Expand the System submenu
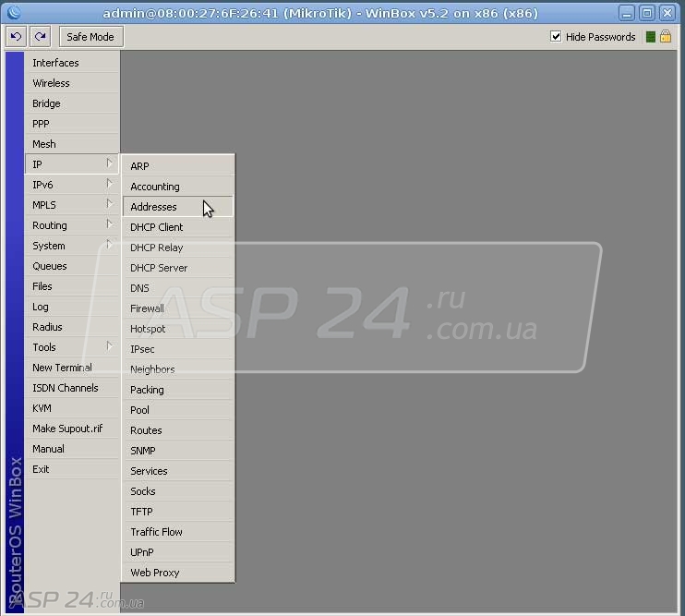Image resolution: width=685 pixels, height=616 pixels. [x=72, y=246]
